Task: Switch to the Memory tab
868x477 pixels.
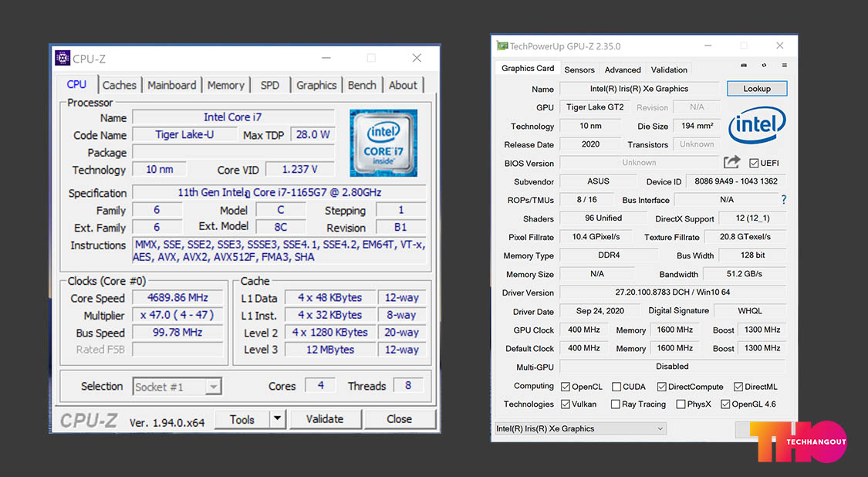Action: (x=226, y=86)
